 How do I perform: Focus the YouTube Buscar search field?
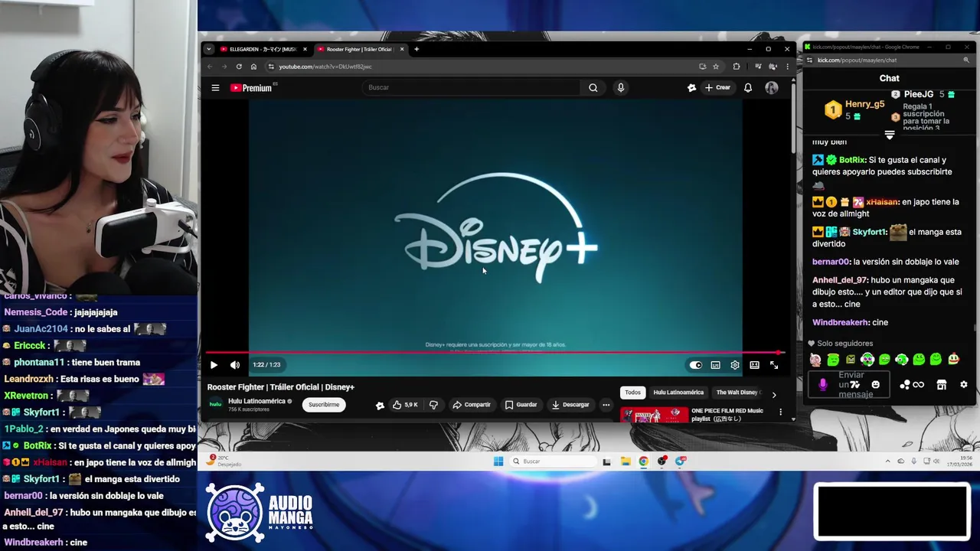click(x=472, y=87)
